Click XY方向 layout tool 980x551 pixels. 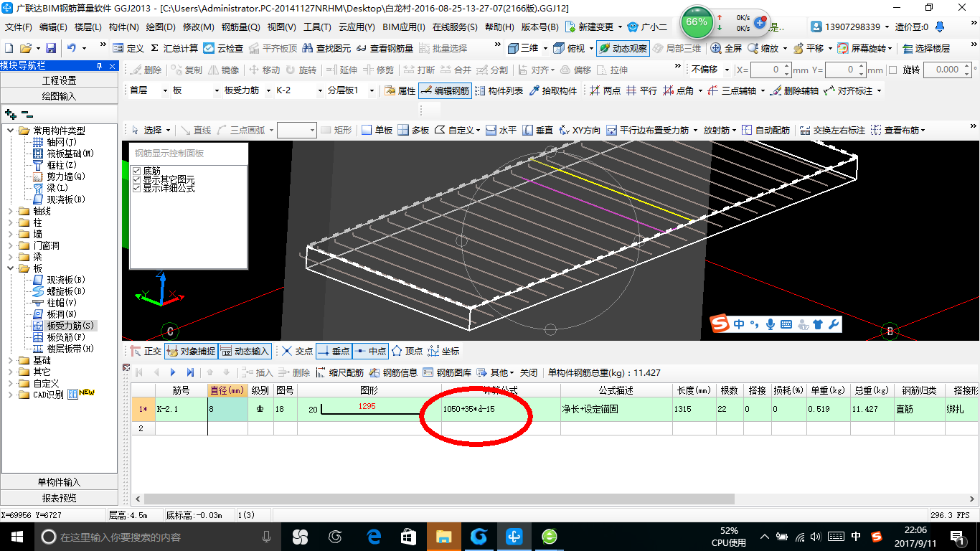click(579, 130)
